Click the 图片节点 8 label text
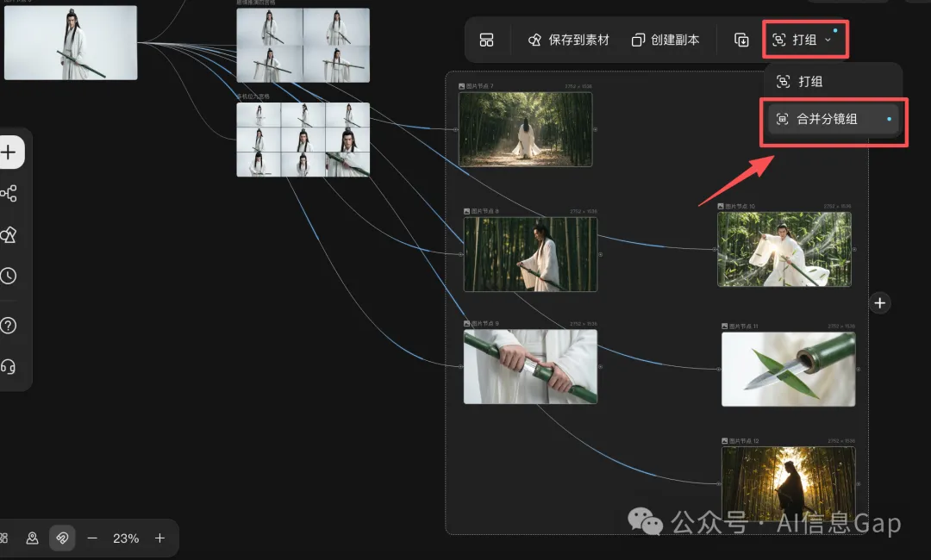Image resolution: width=931 pixels, height=560 pixels. 484,211
